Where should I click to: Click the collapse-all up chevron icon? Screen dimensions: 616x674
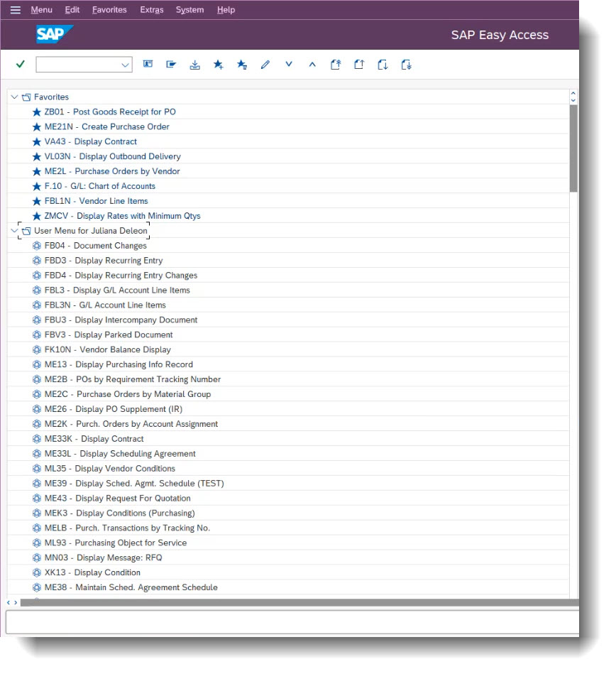pyautogui.click(x=312, y=64)
